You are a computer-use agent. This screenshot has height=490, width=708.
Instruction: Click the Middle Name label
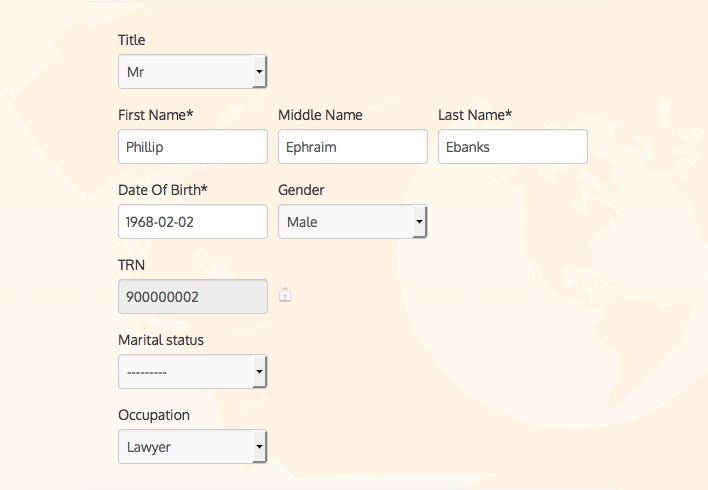[320, 115]
